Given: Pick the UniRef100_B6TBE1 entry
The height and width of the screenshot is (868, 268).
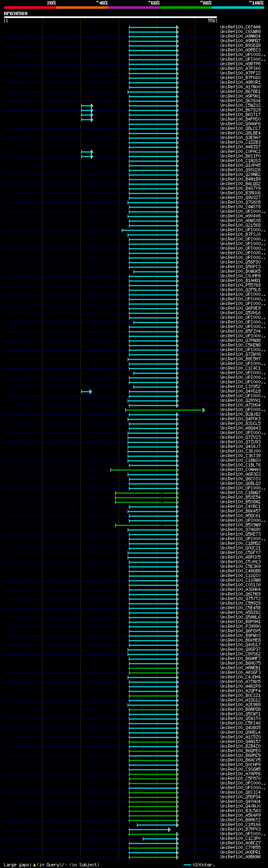Looking at the screenshot, I should pyautogui.click(x=240, y=92).
